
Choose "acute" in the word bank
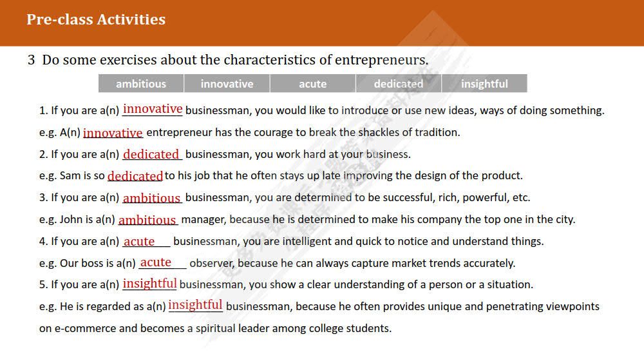point(312,84)
